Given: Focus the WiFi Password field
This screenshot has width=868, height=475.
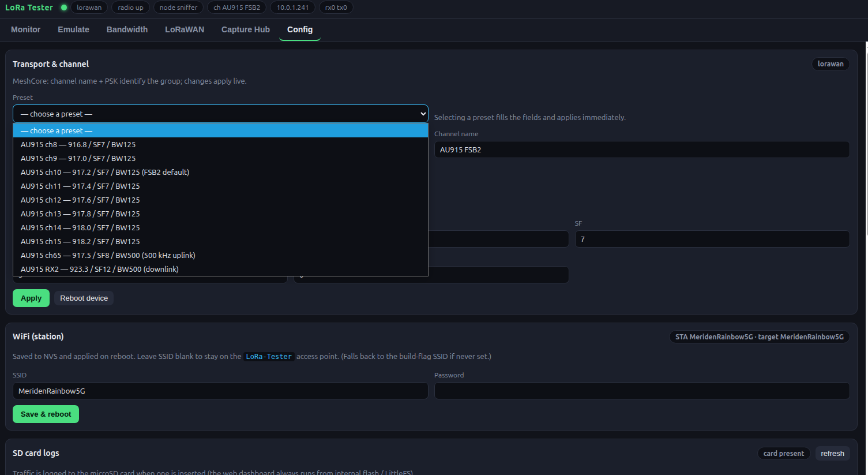Looking at the screenshot, I should 641,391.
